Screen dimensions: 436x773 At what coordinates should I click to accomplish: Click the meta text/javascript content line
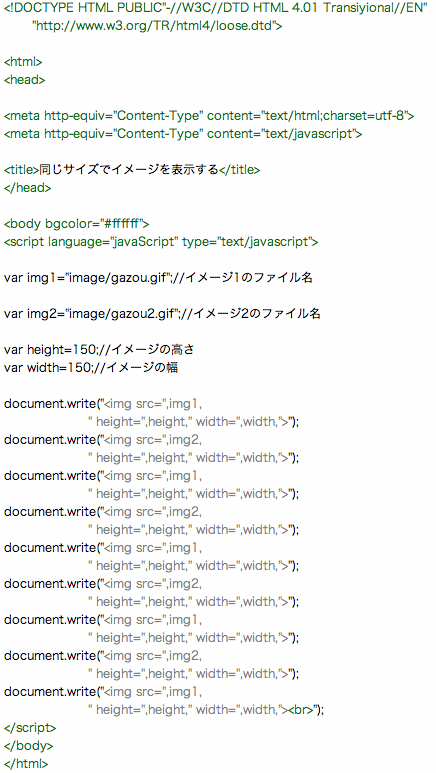point(183,134)
